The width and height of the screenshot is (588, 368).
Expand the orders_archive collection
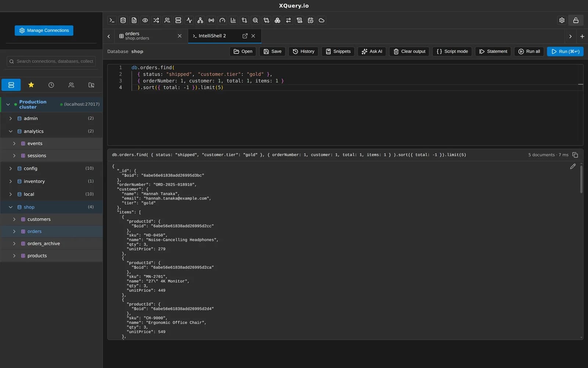pyautogui.click(x=14, y=244)
